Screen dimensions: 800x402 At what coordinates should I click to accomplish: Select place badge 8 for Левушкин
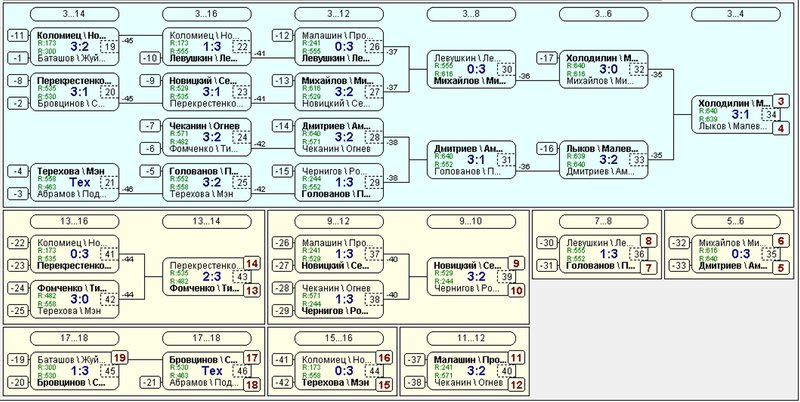click(648, 241)
